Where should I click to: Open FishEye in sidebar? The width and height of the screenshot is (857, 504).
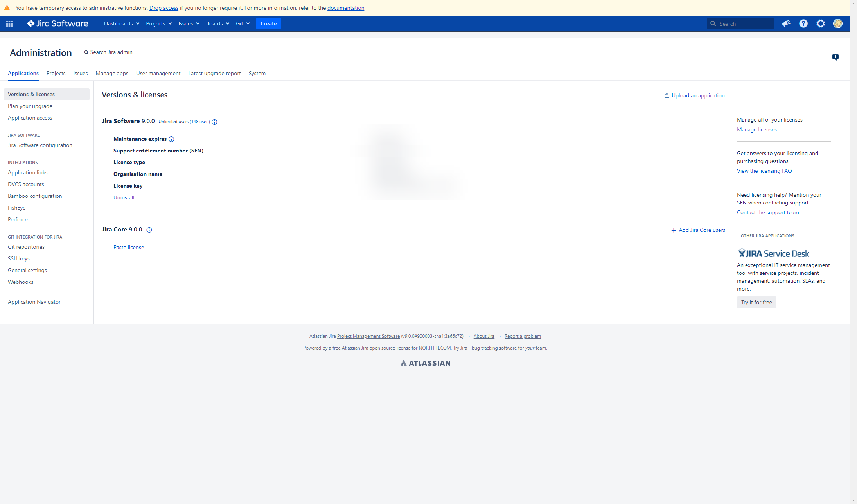pos(16,208)
